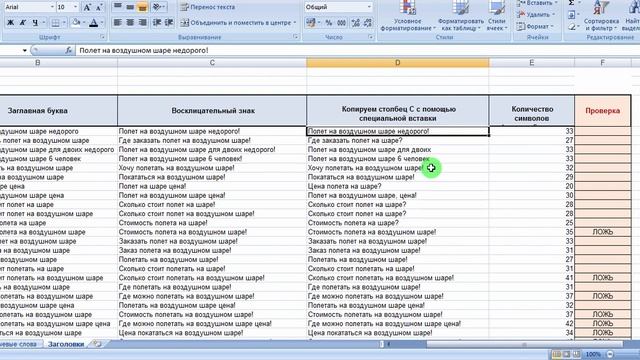Open Выравнивание group dialog launcher

(296, 37)
